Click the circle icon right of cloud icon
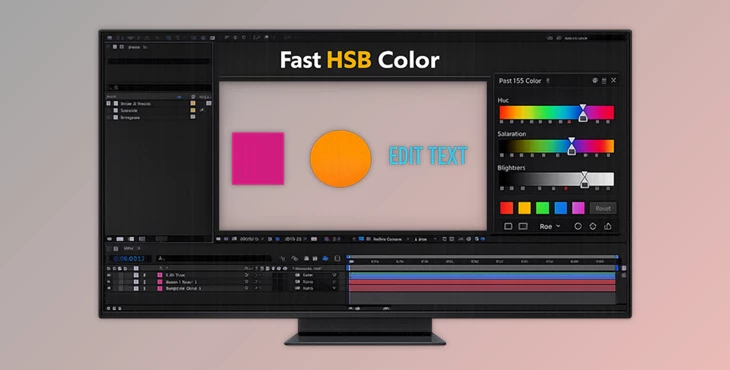Viewport: 730px width, 370px height. 337,258
